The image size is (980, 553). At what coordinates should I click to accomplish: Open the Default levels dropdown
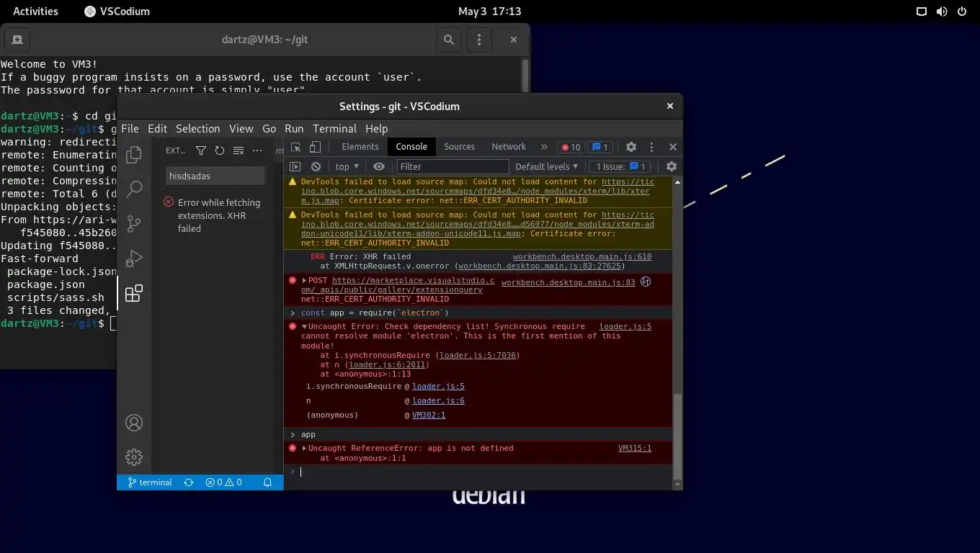click(546, 166)
